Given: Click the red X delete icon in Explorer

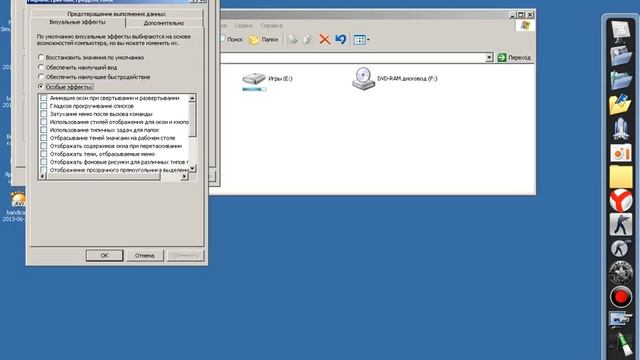Looking at the screenshot, I should coord(325,39).
